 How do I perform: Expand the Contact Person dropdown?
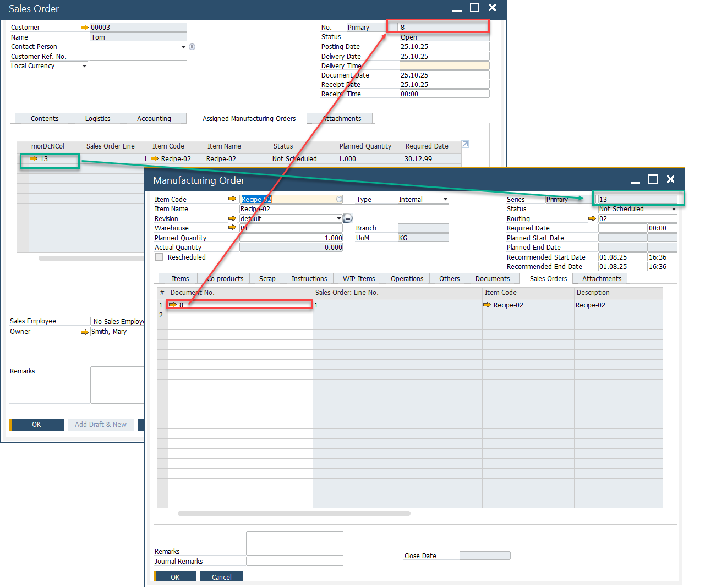(x=183, y=47)
